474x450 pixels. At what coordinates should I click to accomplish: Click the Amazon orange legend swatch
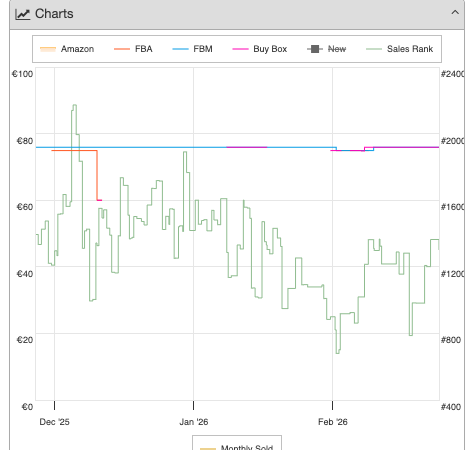48,49
